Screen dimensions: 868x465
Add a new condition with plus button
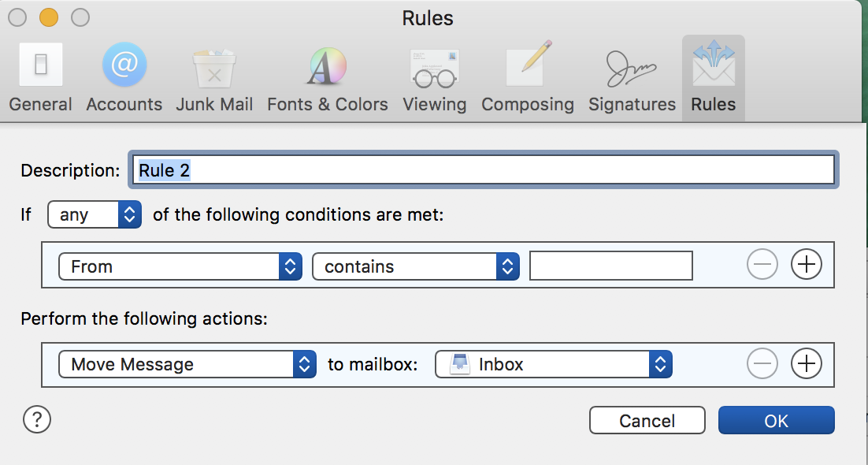tap(806, 266)
